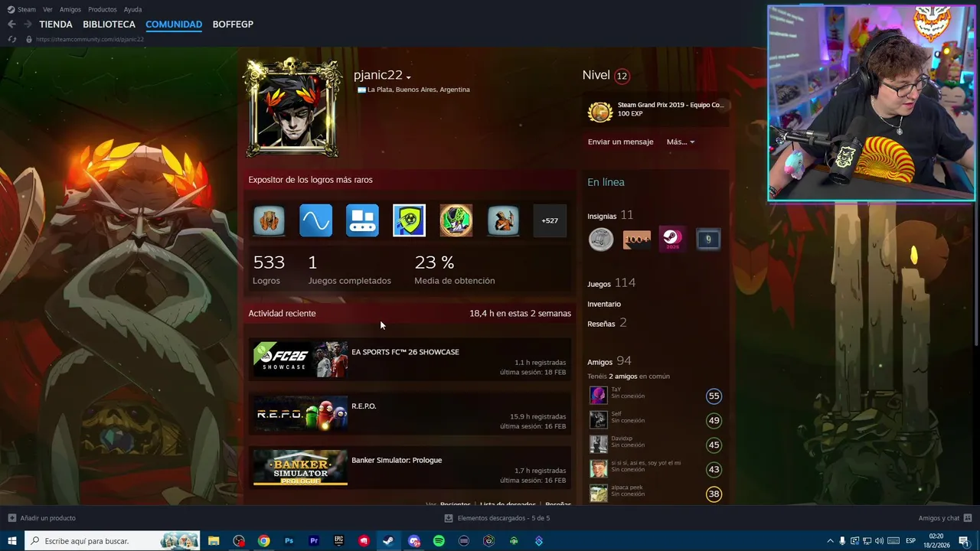Open EA SPORTS FC 26 SHOWCASE thumbnail

[300, 359]
